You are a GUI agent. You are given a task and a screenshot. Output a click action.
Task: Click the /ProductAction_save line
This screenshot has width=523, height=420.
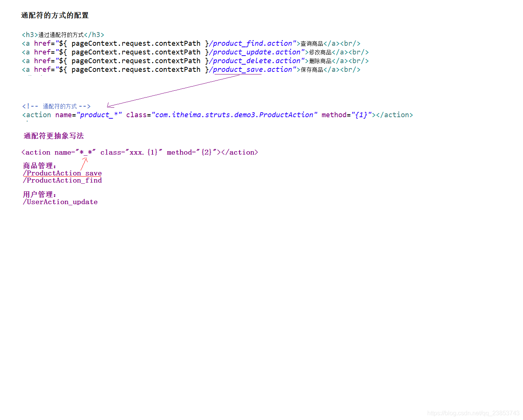62,173
